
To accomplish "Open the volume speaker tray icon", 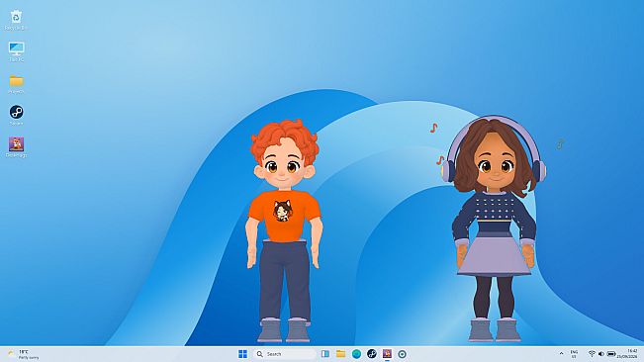I will (601, 354).
